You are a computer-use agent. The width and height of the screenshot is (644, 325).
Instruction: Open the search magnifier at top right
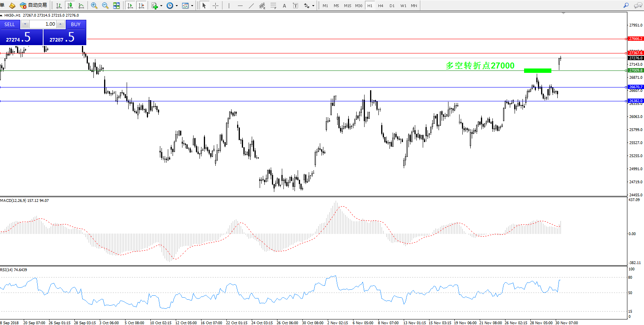pos(626,6)
